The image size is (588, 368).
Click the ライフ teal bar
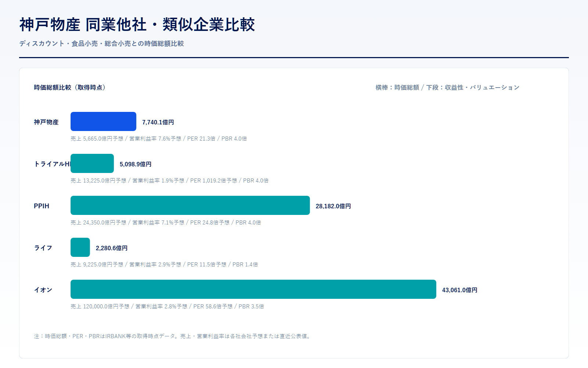(80, 247)
